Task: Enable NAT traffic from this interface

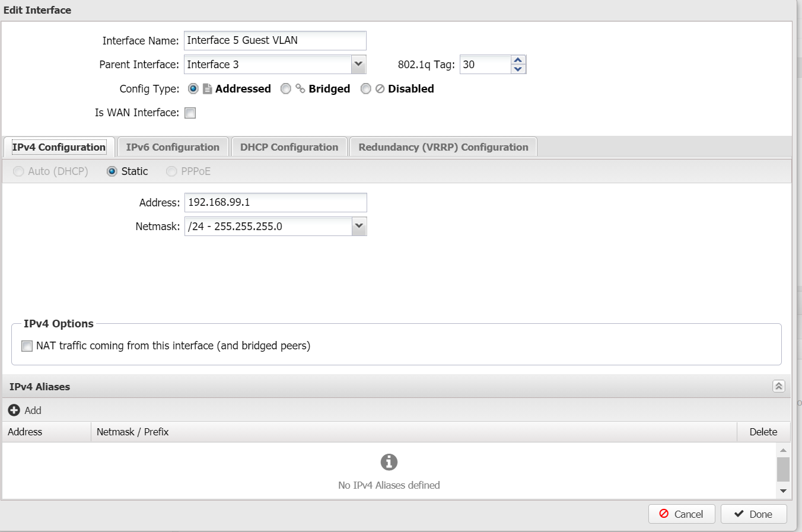Action: point(27,346)
